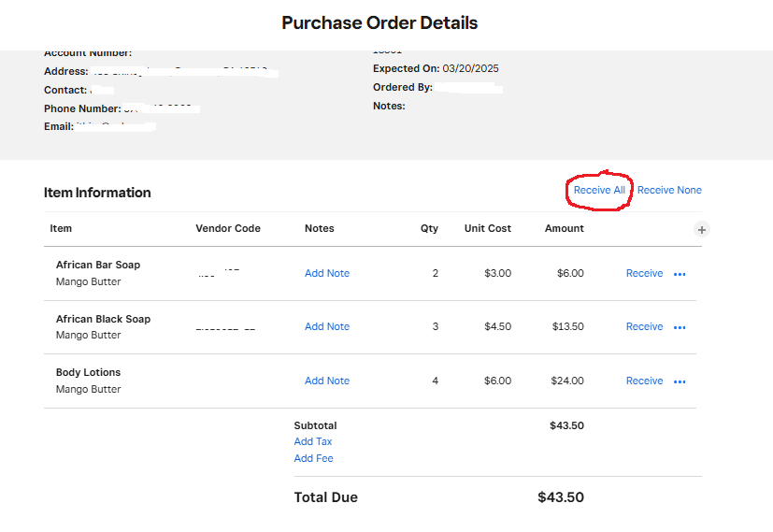Receive the Body Lotions item
This screenshot has height=532, width=773.
click(x=644, y=381)
